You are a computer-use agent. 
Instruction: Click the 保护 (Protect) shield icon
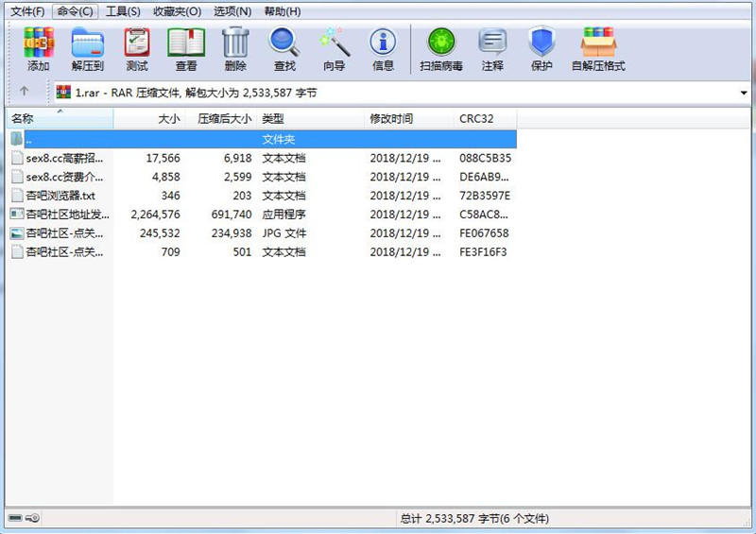(x=541, y=43)
